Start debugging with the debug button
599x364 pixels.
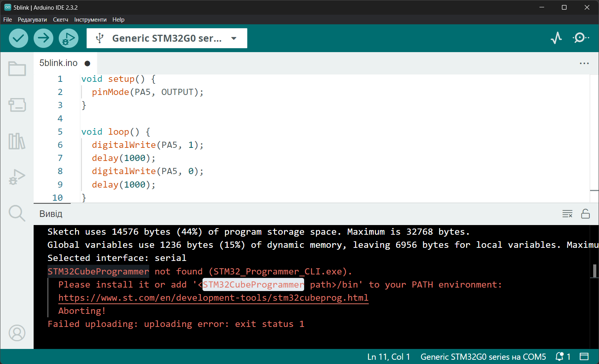(68, 38)
